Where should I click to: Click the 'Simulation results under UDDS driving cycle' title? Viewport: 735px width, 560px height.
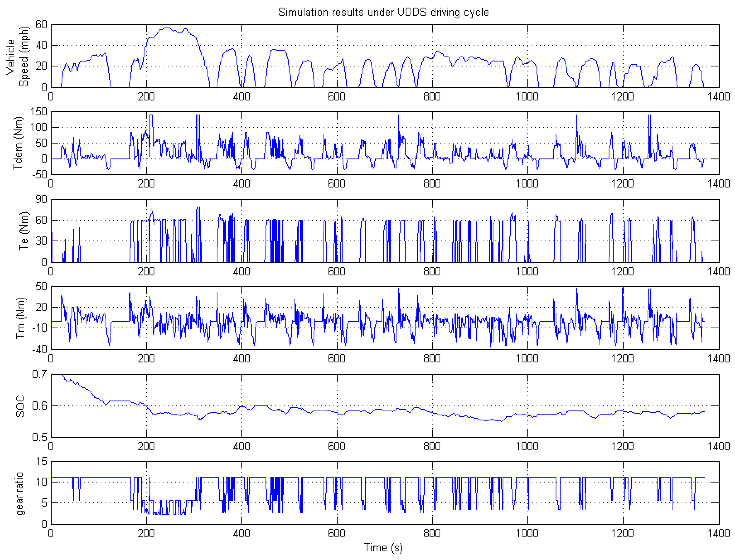coord(383,12)
